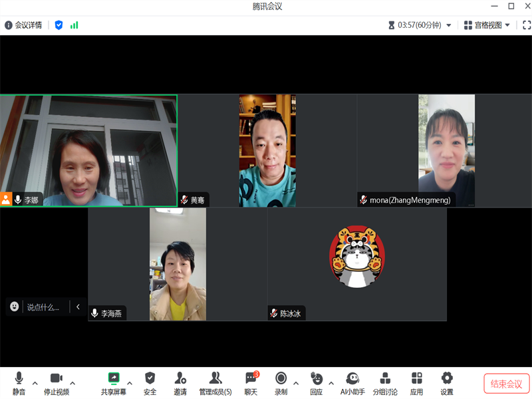Image resolution: width=532 pixels, height=399 pixels.
Task: Open 会议详情 meeting details
Action: (23, 25)
